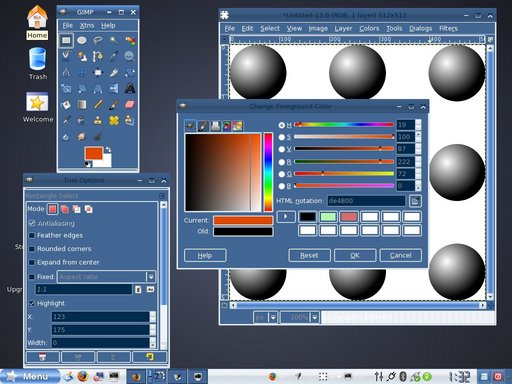Adjust the H value spinner arrows

pyautogui.click(x=418, y=125)
